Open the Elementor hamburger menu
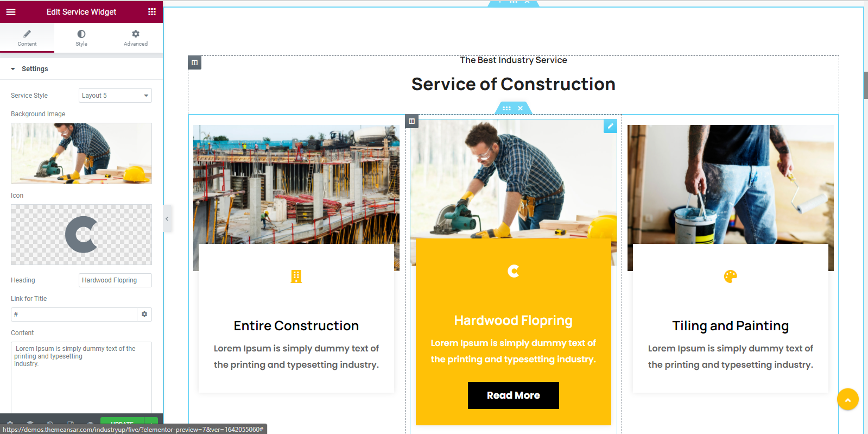Image resolution: width=868 pixels, height=434 pixels. [x=11, y=11]
